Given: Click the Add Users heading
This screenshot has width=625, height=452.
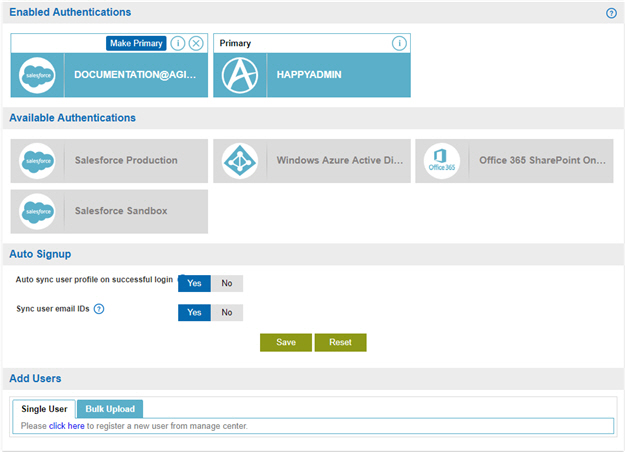Looking at the screenshot, I should (x=35, y=379).
